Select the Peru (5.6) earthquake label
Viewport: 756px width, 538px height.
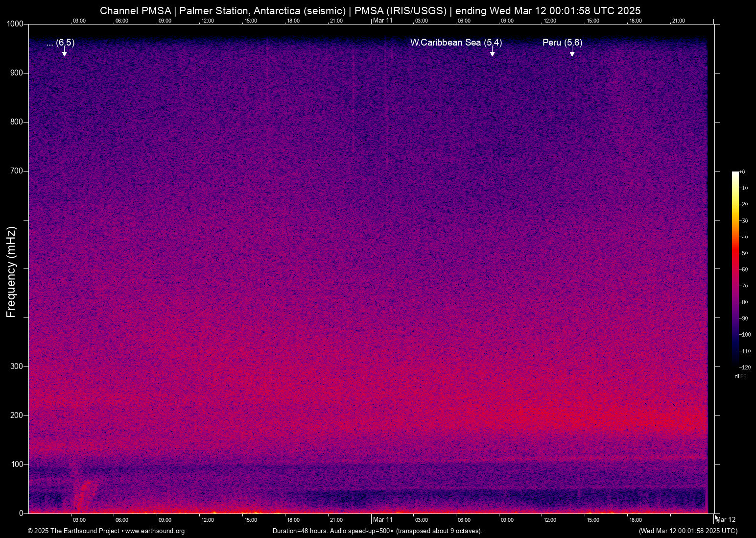point(562,43)
